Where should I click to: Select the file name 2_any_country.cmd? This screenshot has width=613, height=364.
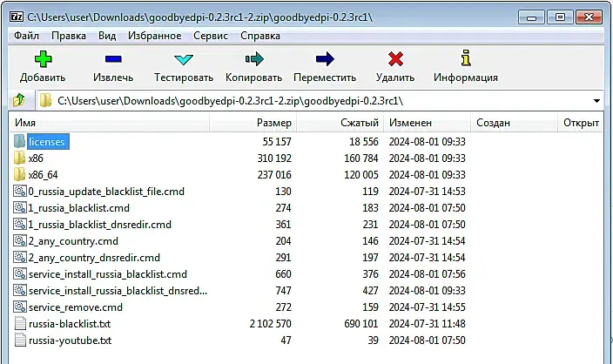click(73, 241)
